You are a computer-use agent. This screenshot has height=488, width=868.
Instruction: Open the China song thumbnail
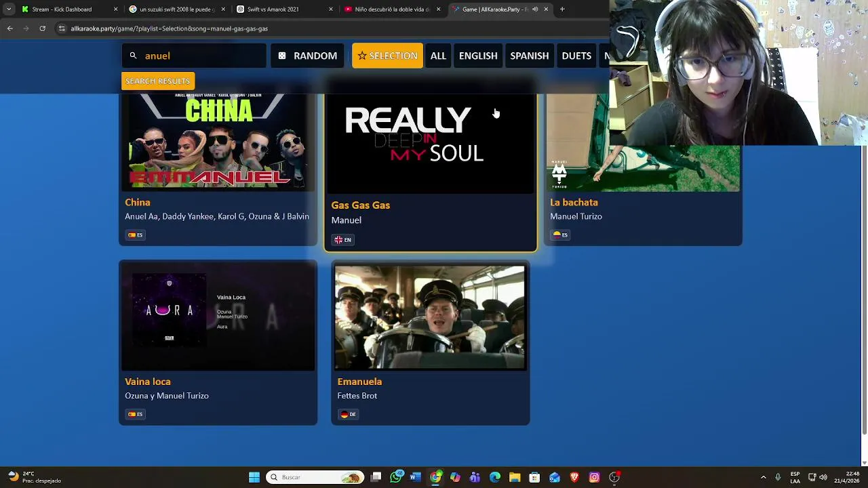218,141
